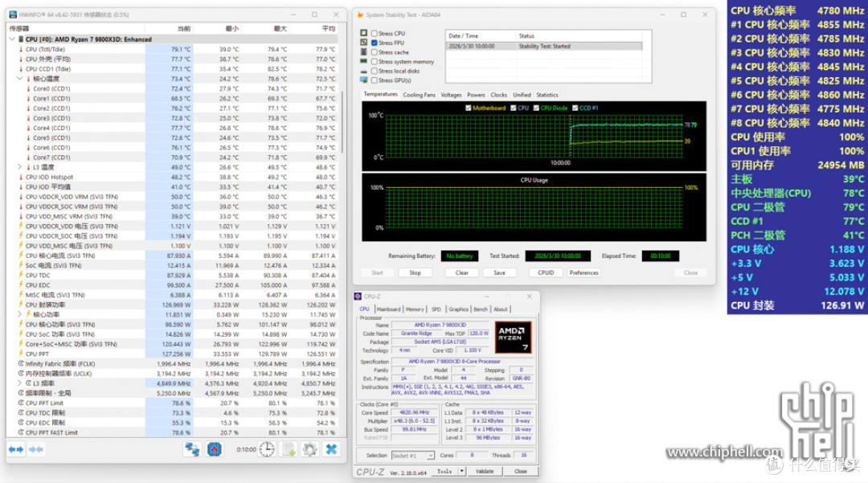Enable Stress system memory checkbox
The image size is (868, 483).
coord(375,61)
